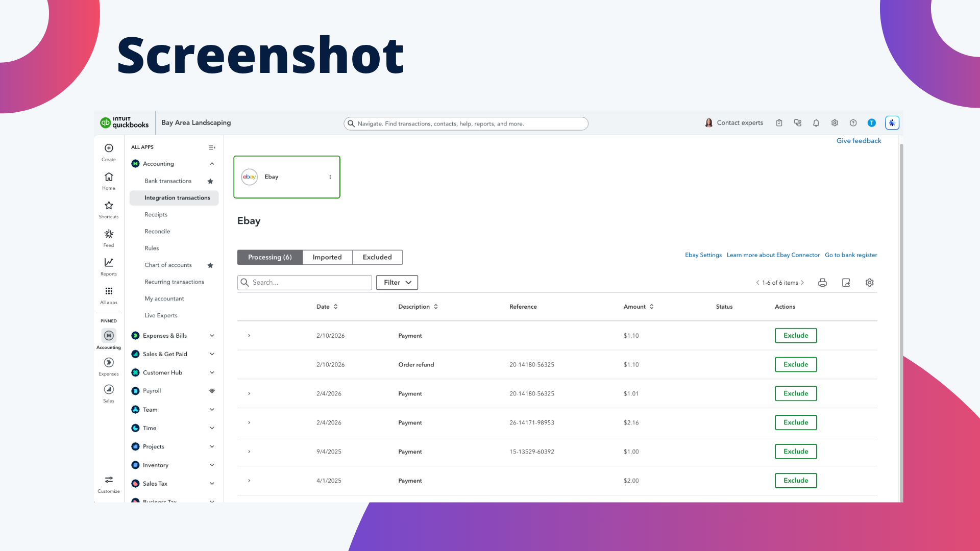The width and height of the screenshot is (980, 551).
Task: Open the Feed icon
Action: [x=109, y=234]
